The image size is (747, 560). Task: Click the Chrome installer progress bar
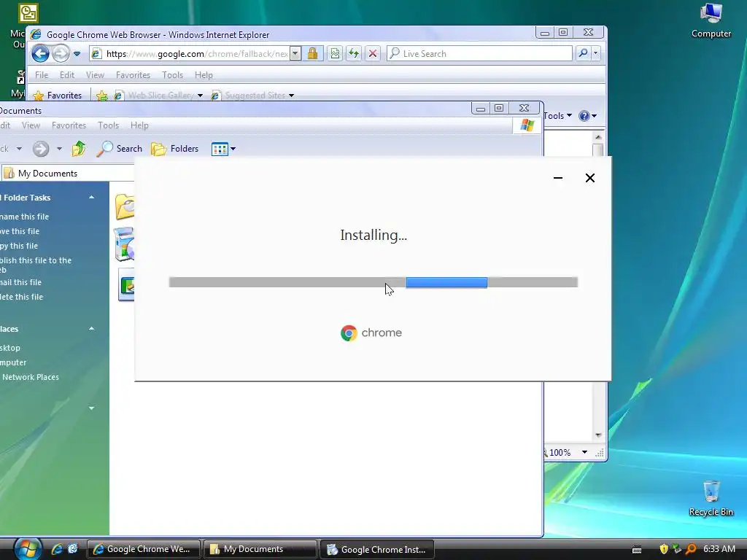(373, 282)
